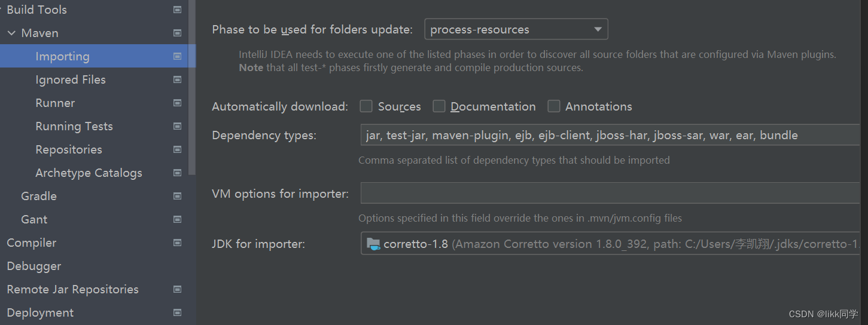Click the VM options for importer field

tap(610, 194)
